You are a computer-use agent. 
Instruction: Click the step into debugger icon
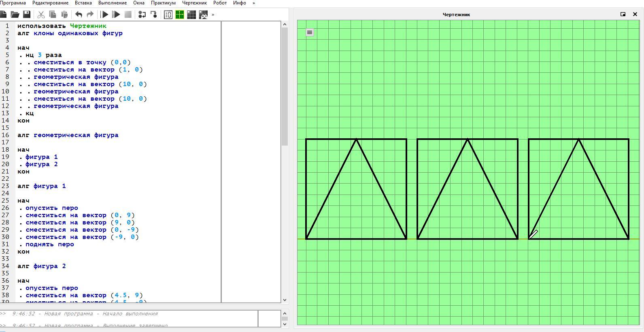tap(154, 15)
